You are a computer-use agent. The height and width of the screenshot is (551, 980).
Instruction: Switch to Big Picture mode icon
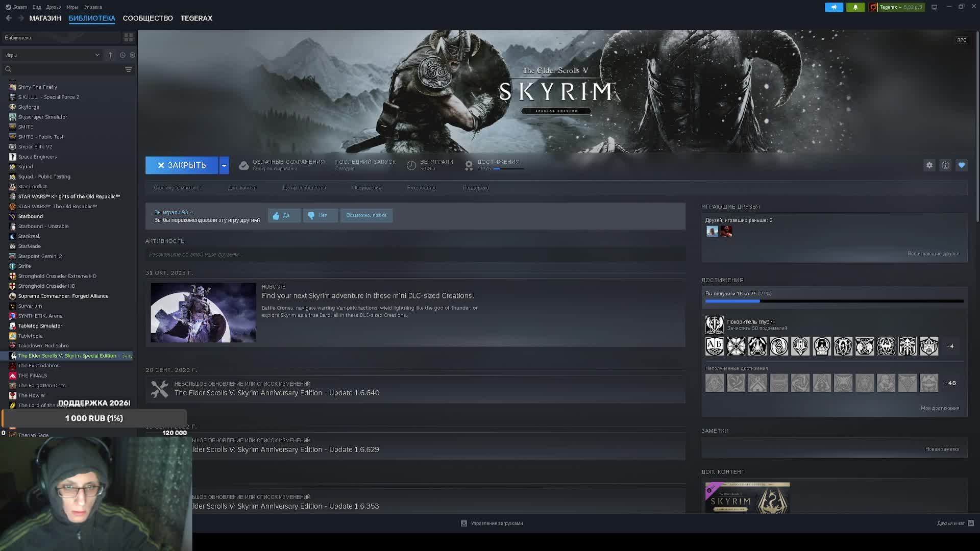point(934,7)
